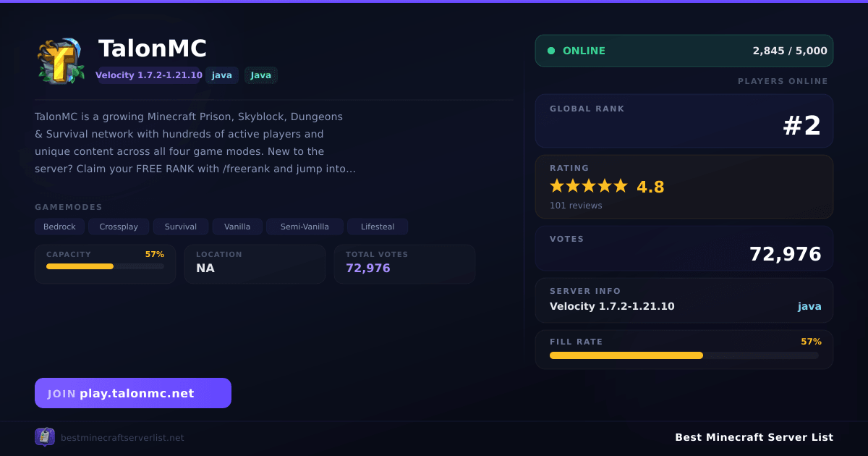
Task: Click the java label in Server Info card
Action: [x=809, y=307]
